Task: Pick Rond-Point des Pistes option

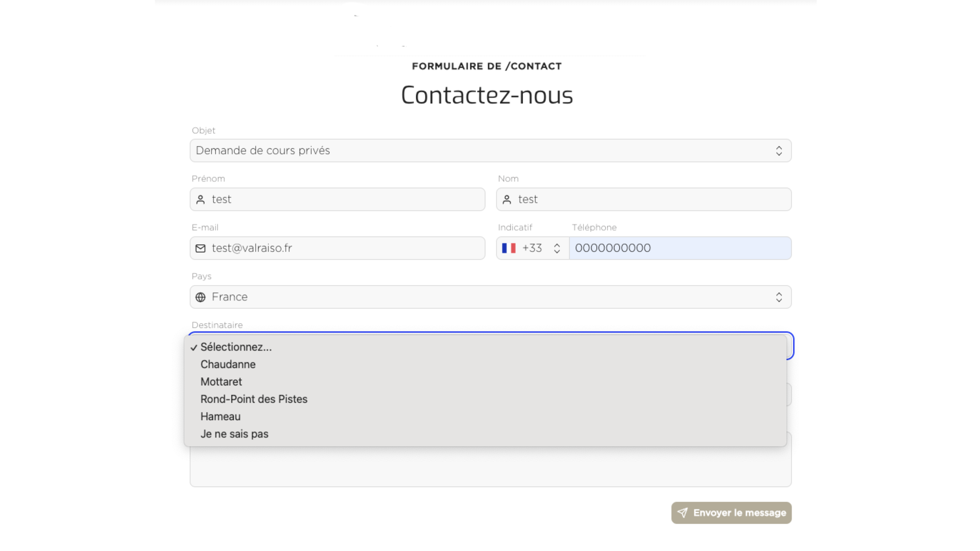Action: (x=254, y=399)
